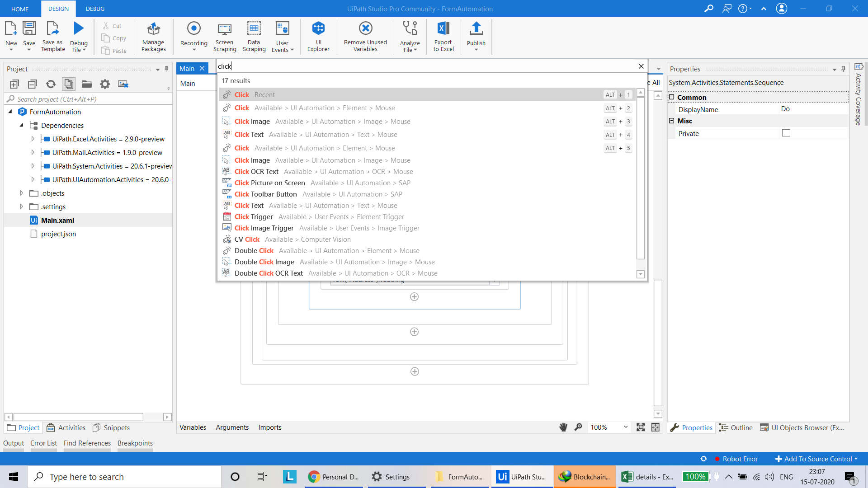Viewport: 868px width, 488px height.
Task: Run Debug File play icon
Action: pos(79,29)
